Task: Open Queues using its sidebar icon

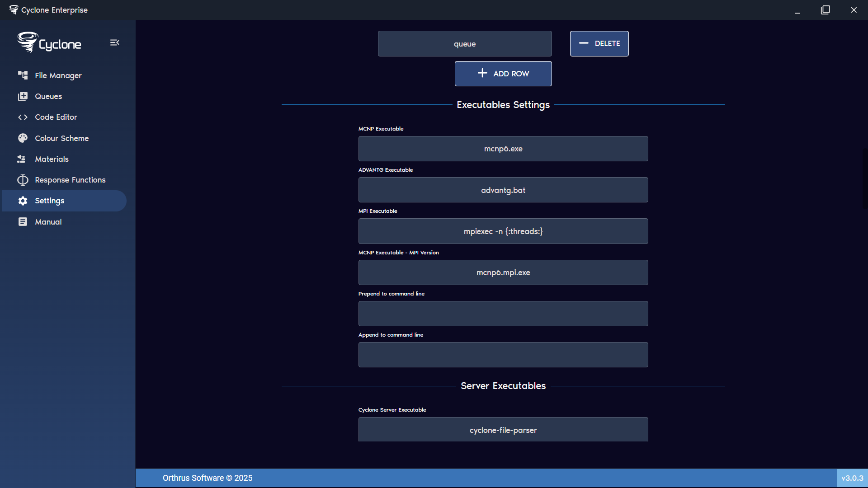Action: pyautogui.click(x=23, y=96)
